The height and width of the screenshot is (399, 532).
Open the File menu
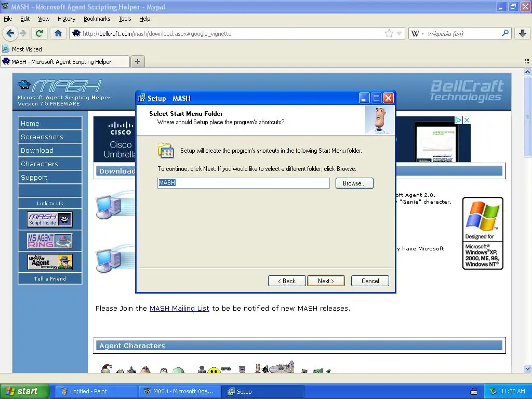(x=8, y=19)
